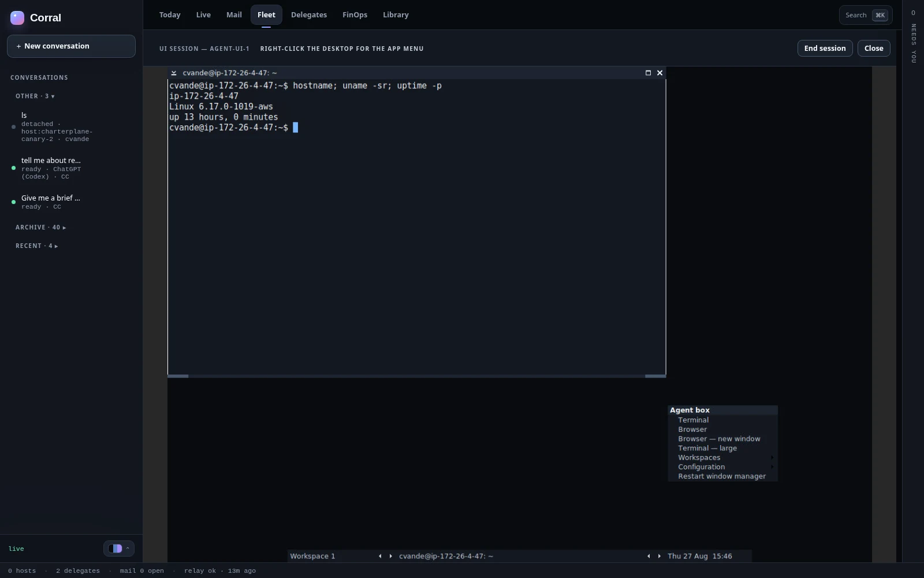The height and width of the screenshot is (578, 924).
Task: Launch Terminal from Agent box menu
Action: coord(722,420)
